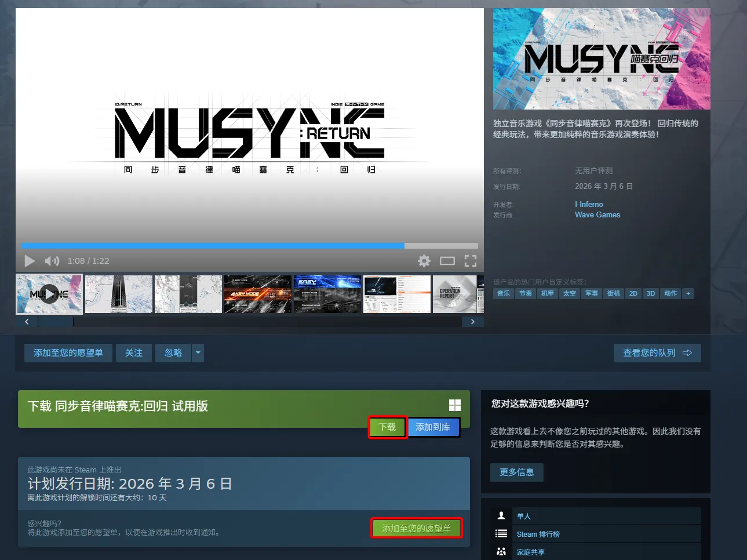Click the 关注 follow button
The height and width of the screenshot is (560, 747).
click(134, 353)
